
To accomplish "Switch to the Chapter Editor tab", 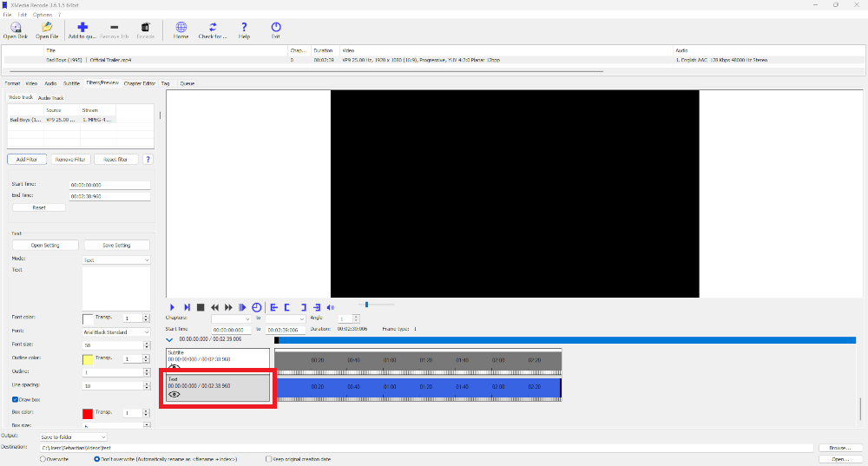I will point(139,83).
